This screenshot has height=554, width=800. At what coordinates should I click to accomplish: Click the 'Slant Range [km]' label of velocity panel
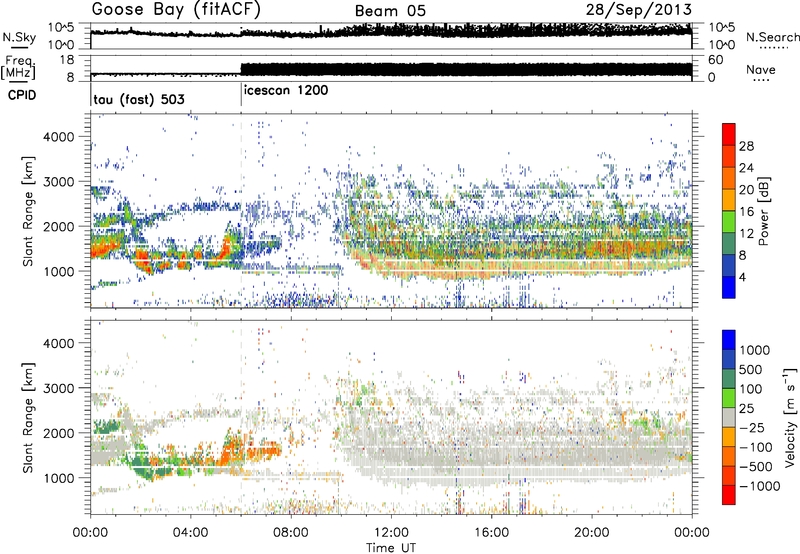tap(28, 417)
